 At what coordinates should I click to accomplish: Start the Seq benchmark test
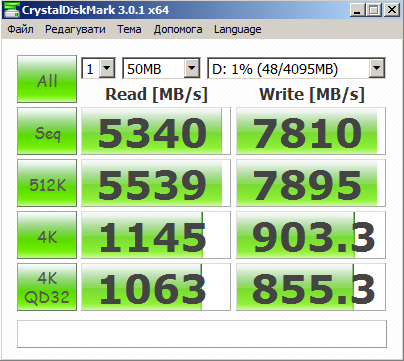coord(47,131)
